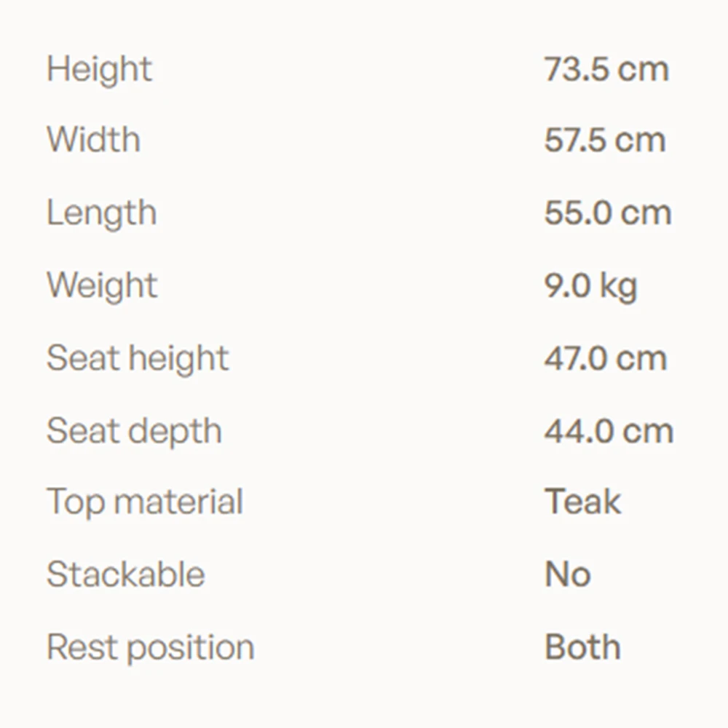Click the Stackable label
This screenshot has width=728, height=728.
tap(126, 574)
